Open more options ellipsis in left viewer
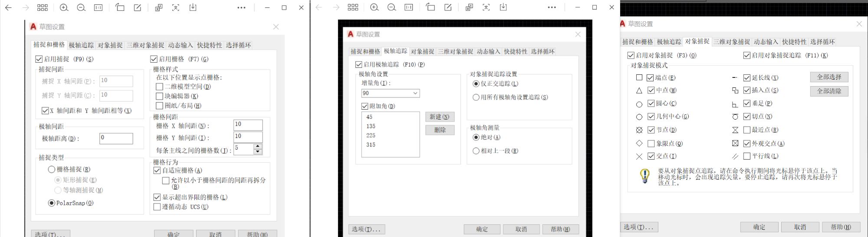 pos(241,7)
